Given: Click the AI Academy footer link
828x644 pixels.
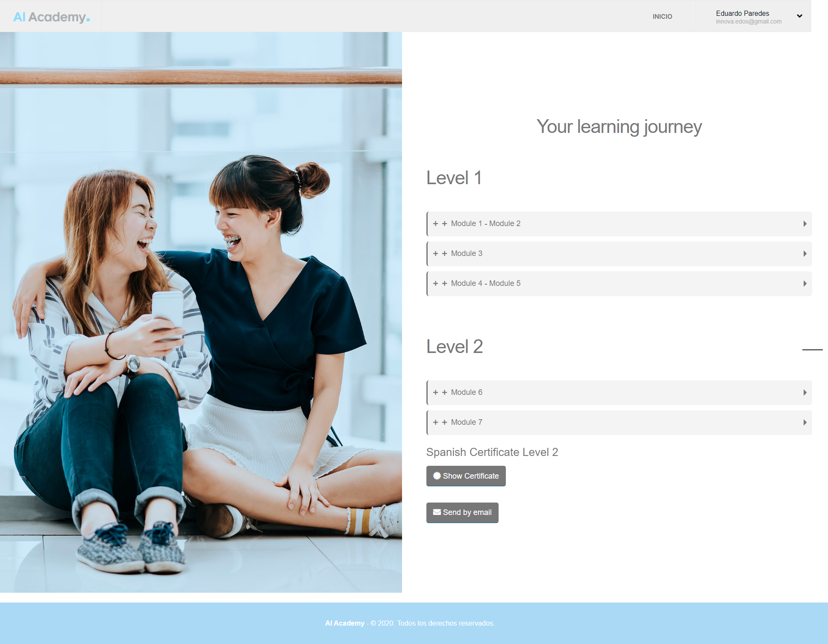Looking at the screenshot, I should click(x=345, y=623).
